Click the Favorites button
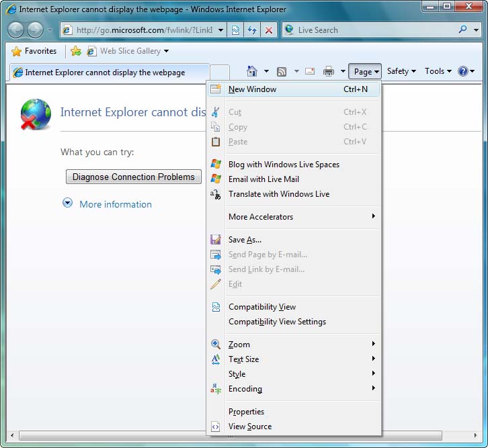This screenshot has width=488, height=448. 34,51
